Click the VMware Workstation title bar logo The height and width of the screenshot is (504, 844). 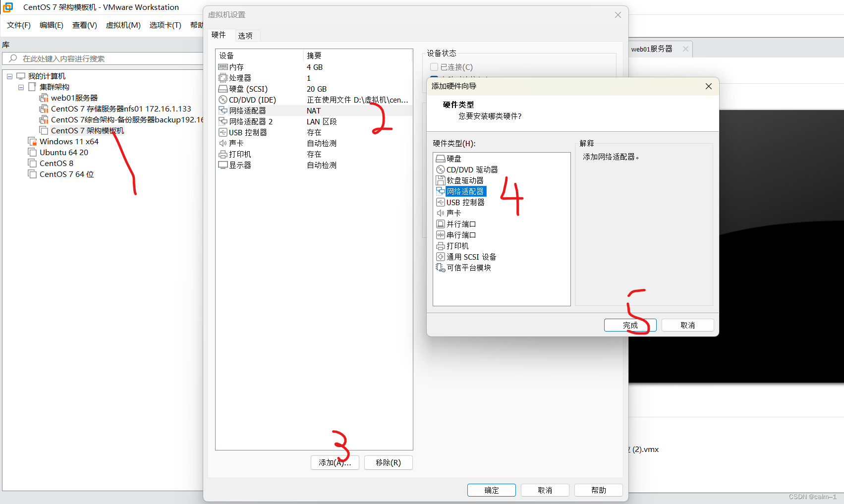[x=8, y=7]
